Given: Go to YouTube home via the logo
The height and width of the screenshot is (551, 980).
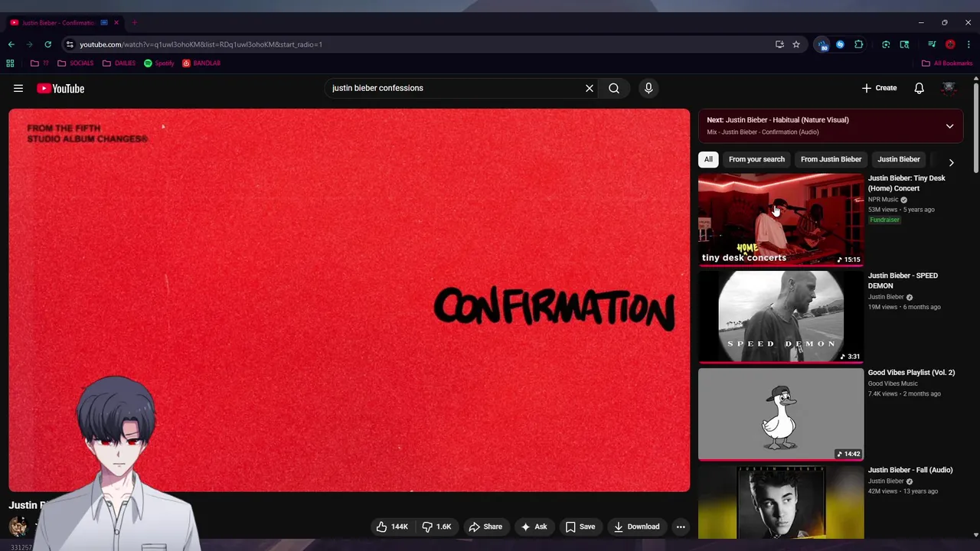Looking at the screenshot, I should (60, 89).
